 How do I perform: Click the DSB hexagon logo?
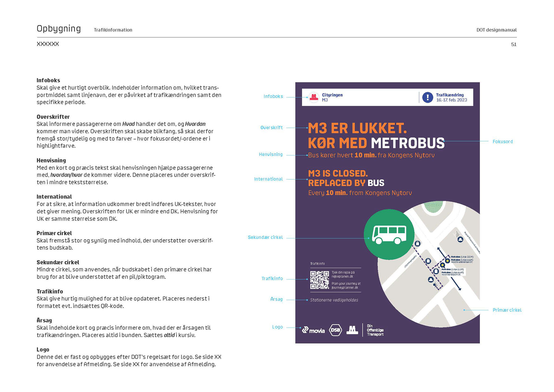335,330
